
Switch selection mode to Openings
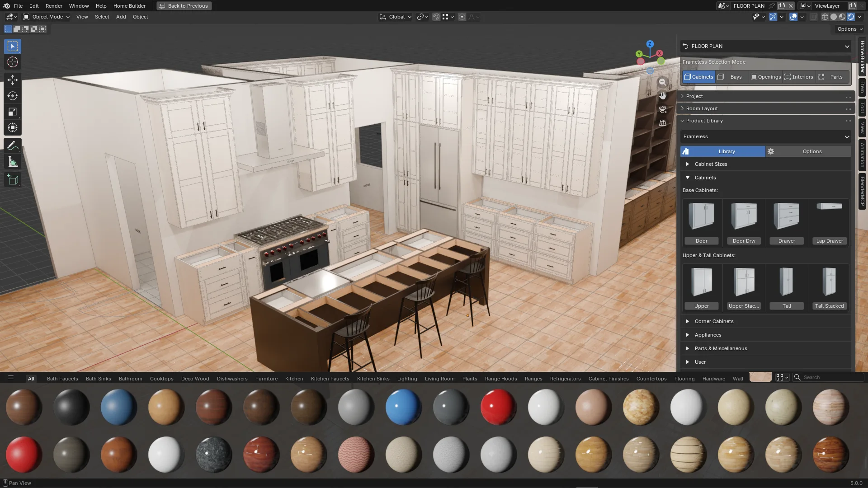click(x=765, y=77)
